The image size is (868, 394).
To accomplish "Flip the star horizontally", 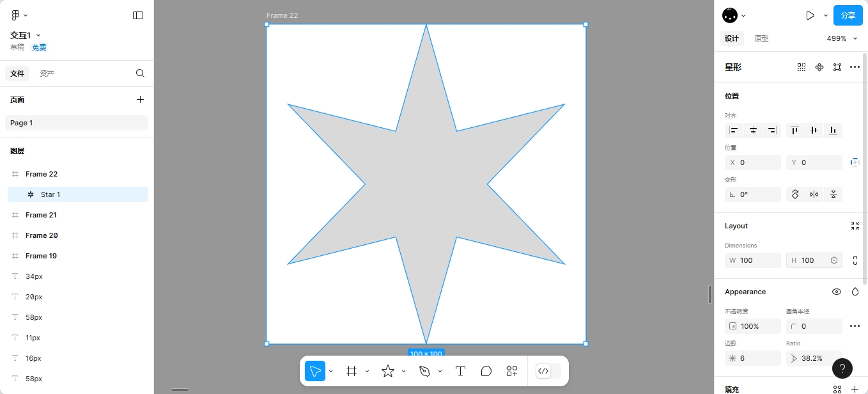I will point(814,194).
